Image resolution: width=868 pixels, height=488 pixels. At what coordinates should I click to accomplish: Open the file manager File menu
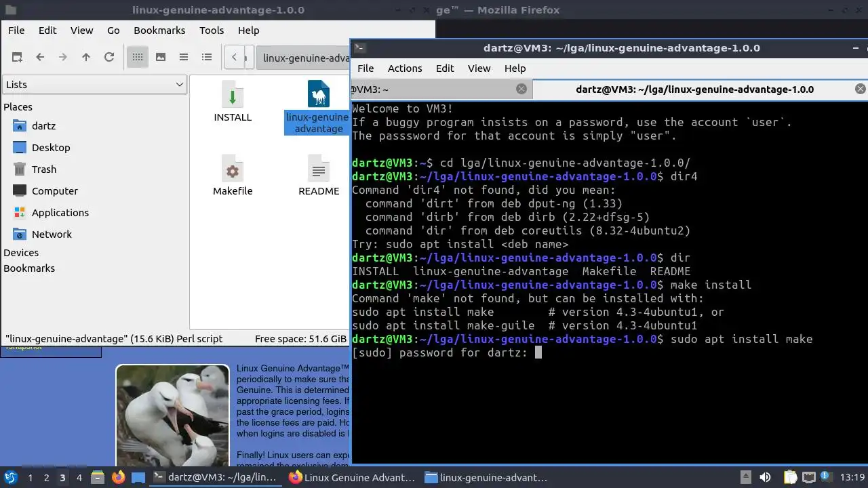tap(16, 30)
